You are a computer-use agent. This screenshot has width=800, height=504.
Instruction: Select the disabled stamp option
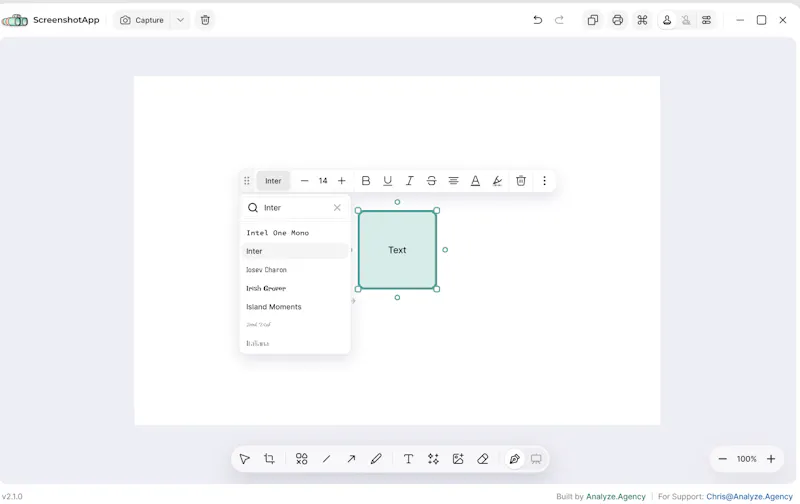(686, 20)
